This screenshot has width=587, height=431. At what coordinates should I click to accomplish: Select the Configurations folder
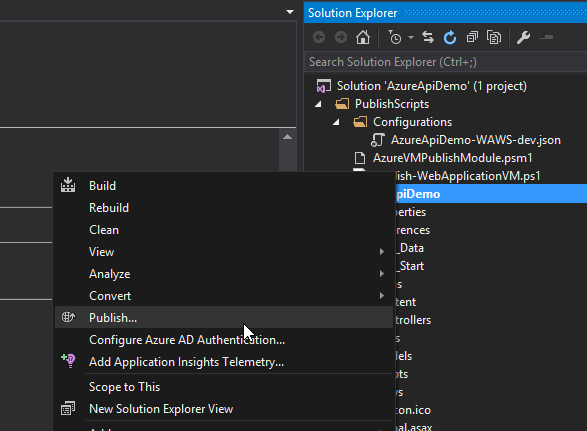[412, 122]
